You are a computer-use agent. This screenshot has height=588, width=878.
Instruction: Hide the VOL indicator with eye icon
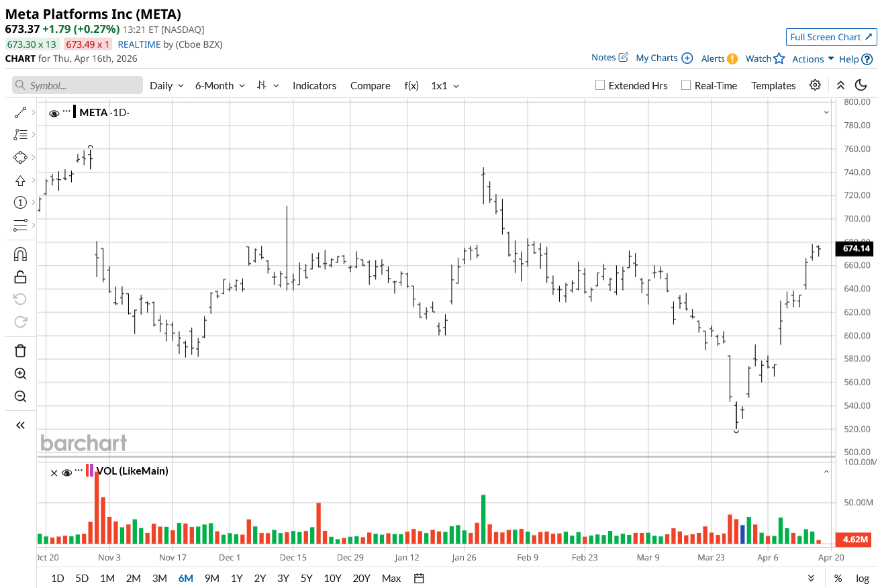point(66,473)
